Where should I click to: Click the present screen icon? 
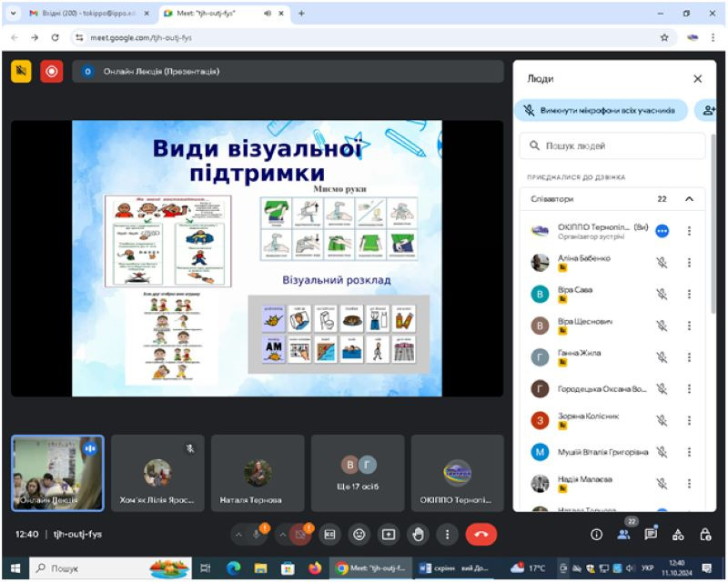[x=389, y=535]
